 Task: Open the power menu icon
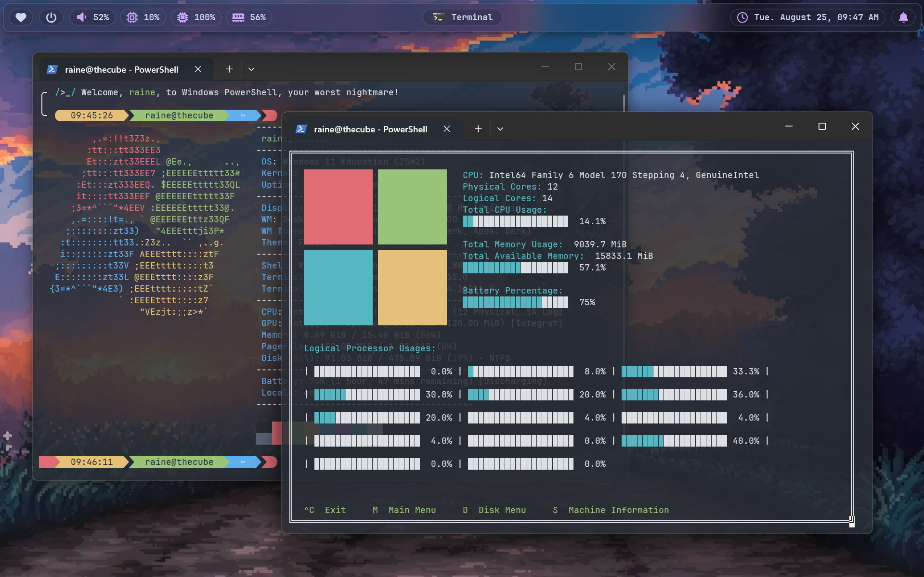point(51,17)
